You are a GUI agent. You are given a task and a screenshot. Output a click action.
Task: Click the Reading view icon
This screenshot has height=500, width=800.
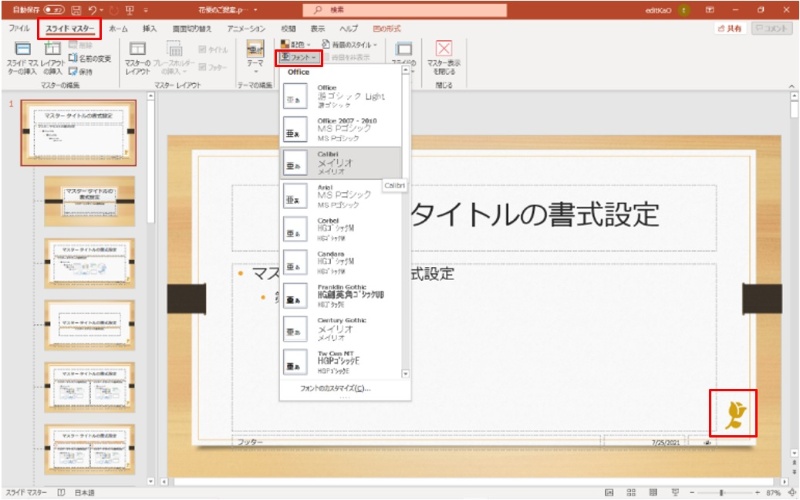[x=653, y=492]
